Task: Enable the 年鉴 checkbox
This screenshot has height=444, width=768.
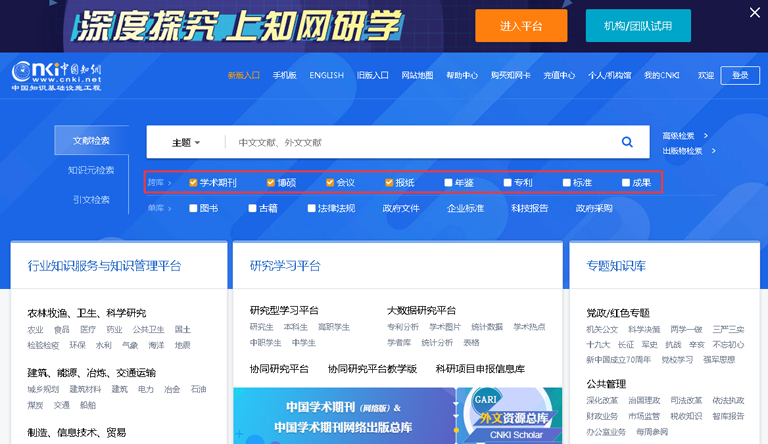Action: coord(448,183)
